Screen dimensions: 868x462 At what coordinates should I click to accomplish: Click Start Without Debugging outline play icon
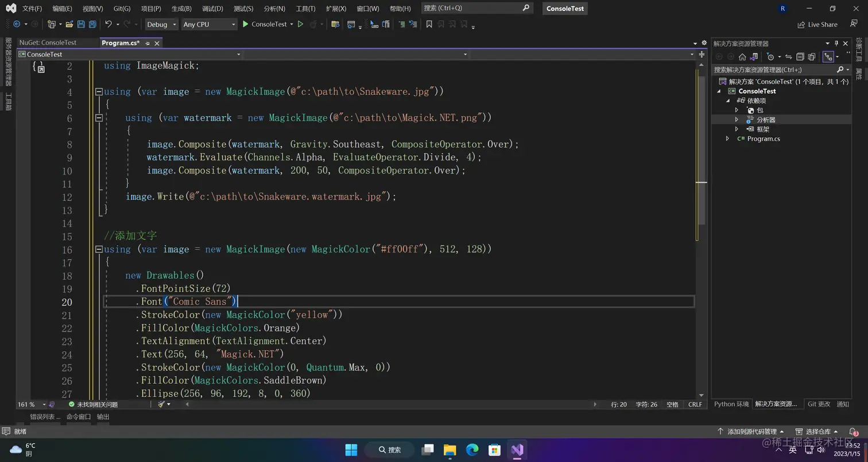click(300, 24)
